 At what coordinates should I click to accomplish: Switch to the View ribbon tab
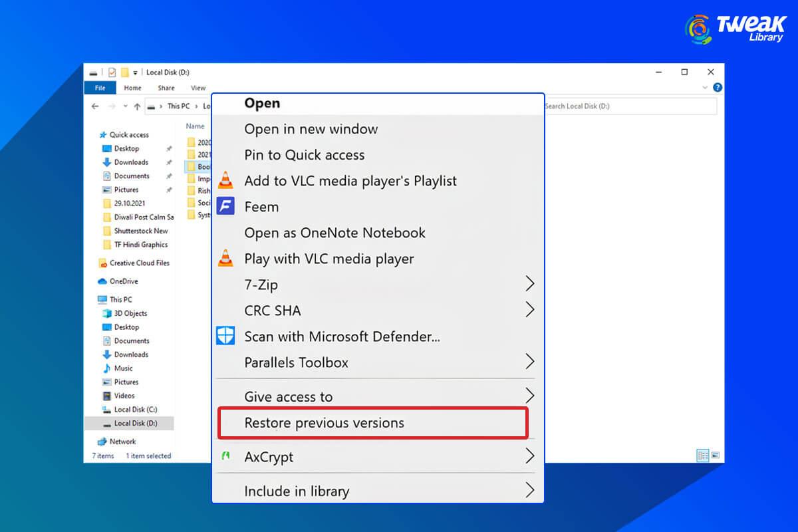(198, 88)
